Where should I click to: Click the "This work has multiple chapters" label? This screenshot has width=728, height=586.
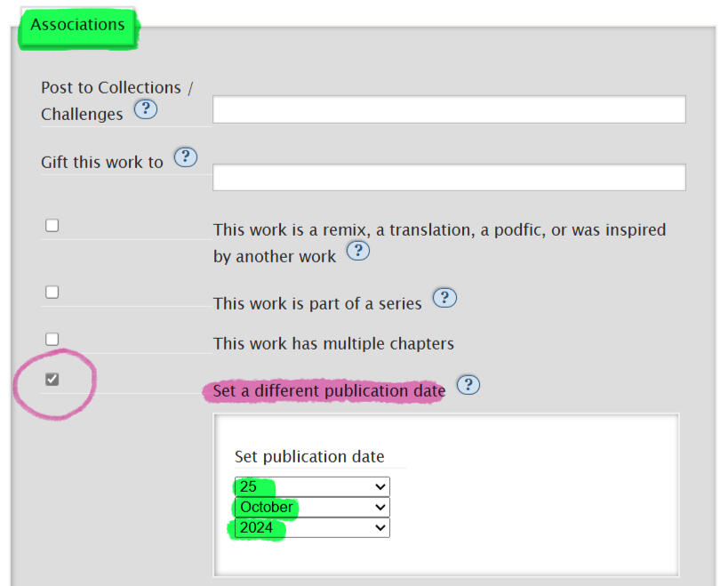[x=333, y=343]
